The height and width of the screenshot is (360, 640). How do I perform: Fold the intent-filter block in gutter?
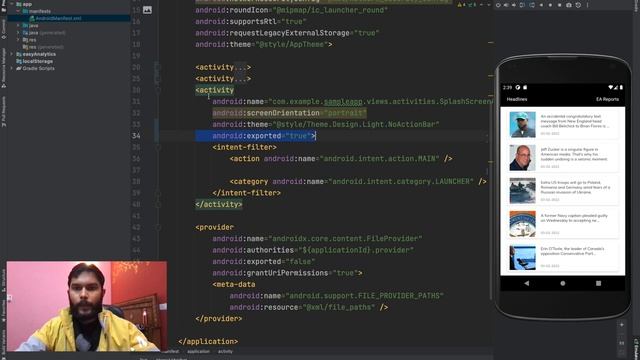pos(158,147)
